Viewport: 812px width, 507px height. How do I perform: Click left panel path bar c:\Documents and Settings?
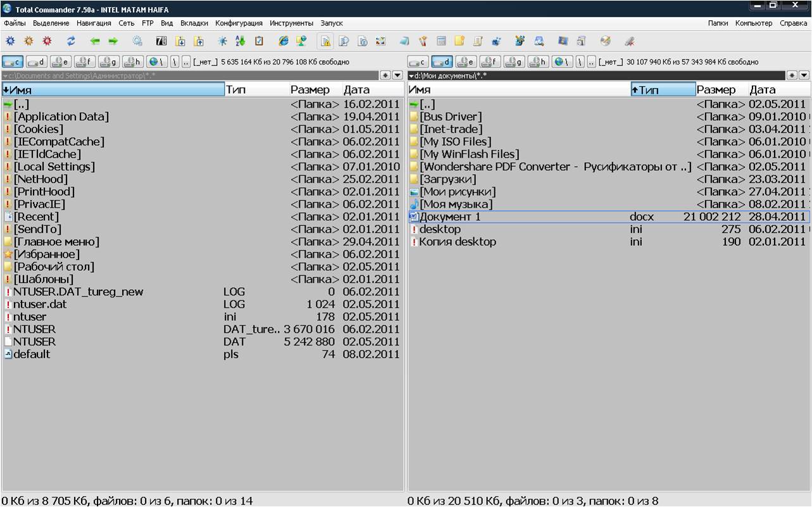(x=190, y=75)
